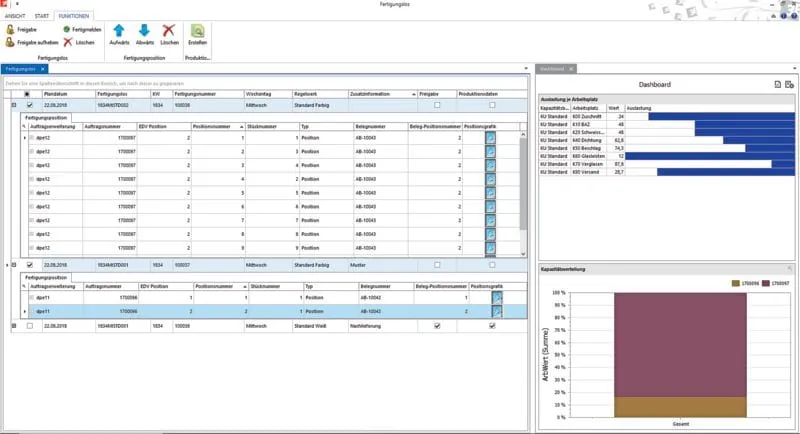Toggle the select-all checkbox in grid header
This screenshot has height=434, width=800.
[30, 93]
